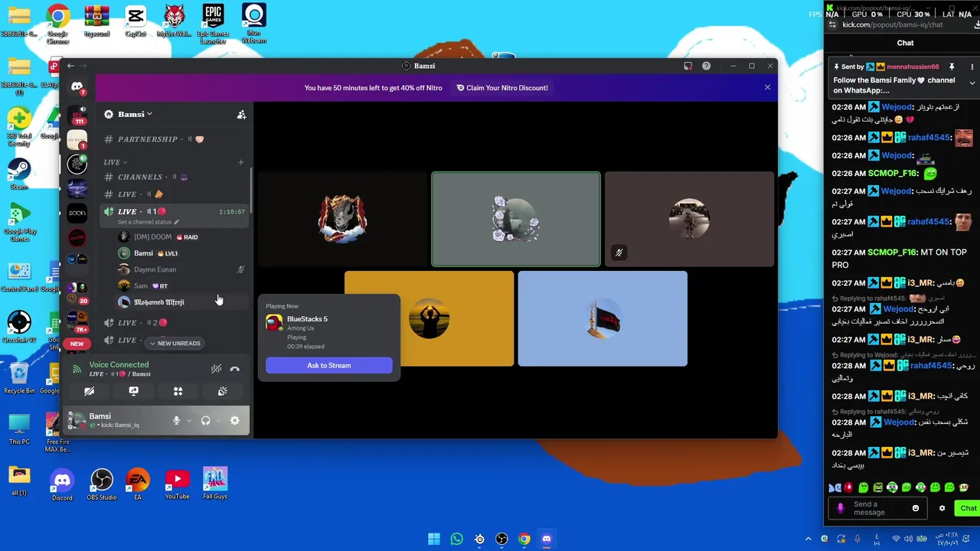This screenshot has width=980, height=551.
Task: Open Discord user settings gear
Action: (234, 420)
